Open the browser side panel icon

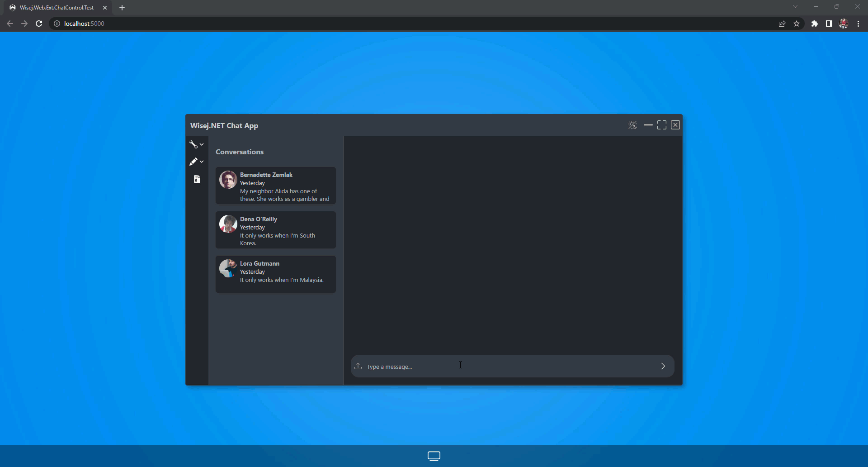coord(829,24)
